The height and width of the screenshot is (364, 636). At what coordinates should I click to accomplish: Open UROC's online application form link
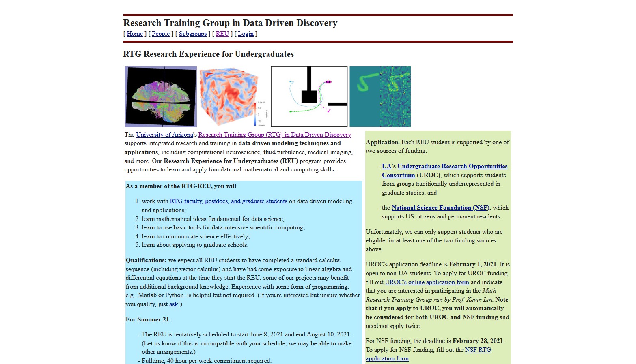[x=427, y=282]
